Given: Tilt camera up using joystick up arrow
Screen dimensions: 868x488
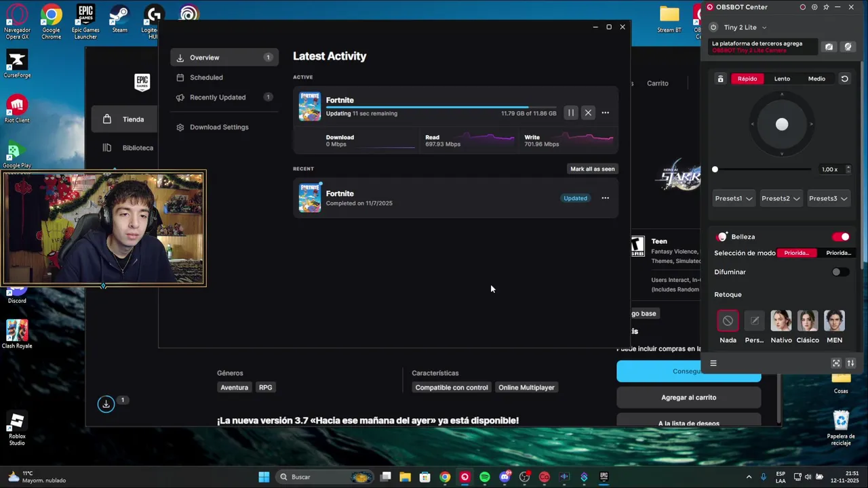Looking at the screenshot, I should point(782,95).
